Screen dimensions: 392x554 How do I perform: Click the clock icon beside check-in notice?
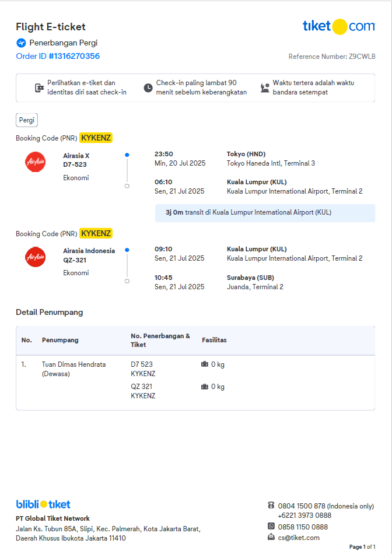click(x=148, y=87)
